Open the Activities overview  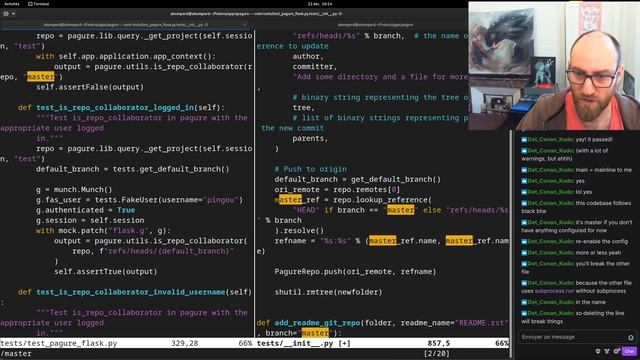tap(11, 4)
